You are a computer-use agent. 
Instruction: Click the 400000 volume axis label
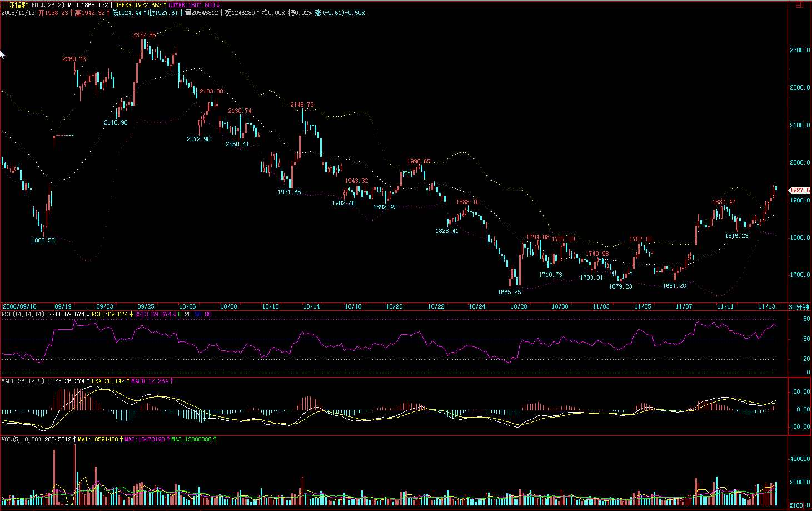(x=800, y=459)
